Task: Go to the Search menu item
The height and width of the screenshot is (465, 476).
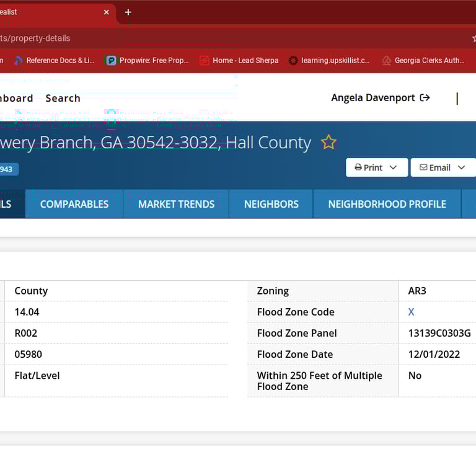Action: click(63, 99)
